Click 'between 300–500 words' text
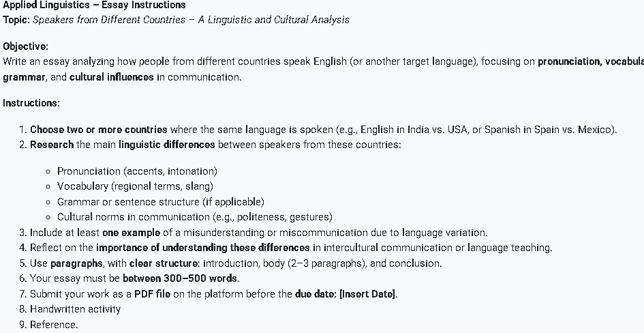The height and width of the screenshot is (333, 644). point(180,278)
